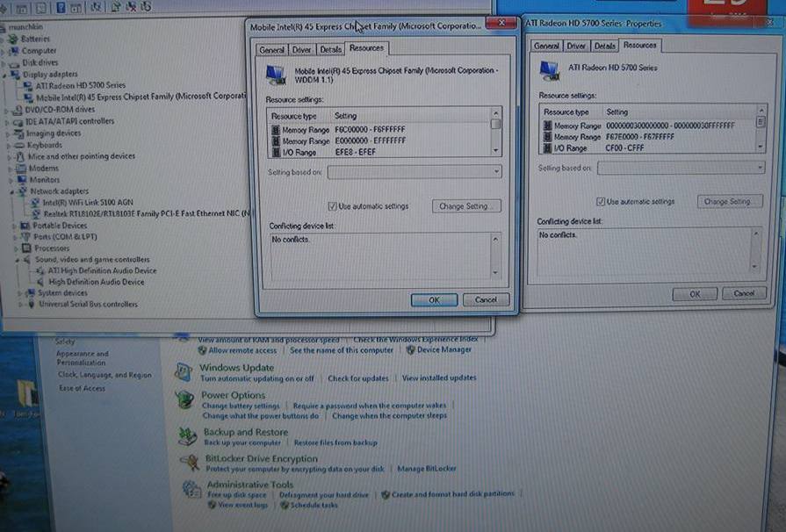Click Cancel in ATI Radeon Properties
Image resolution: width=786 pixels, height=532 pixels.
tap(745, 293)
